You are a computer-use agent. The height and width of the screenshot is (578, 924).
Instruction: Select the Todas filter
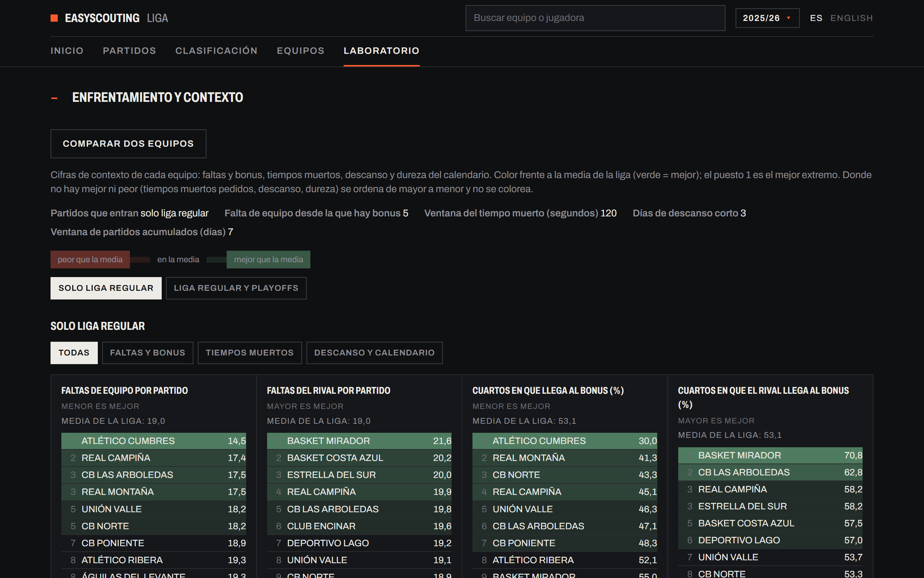(x=74, y=353)
